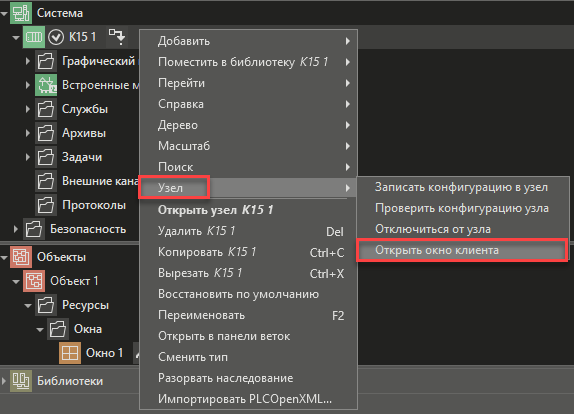The width and height of the screenshot is (574, 414).
Task: Open the Дерево submenu
Action: tap(248, 125)
